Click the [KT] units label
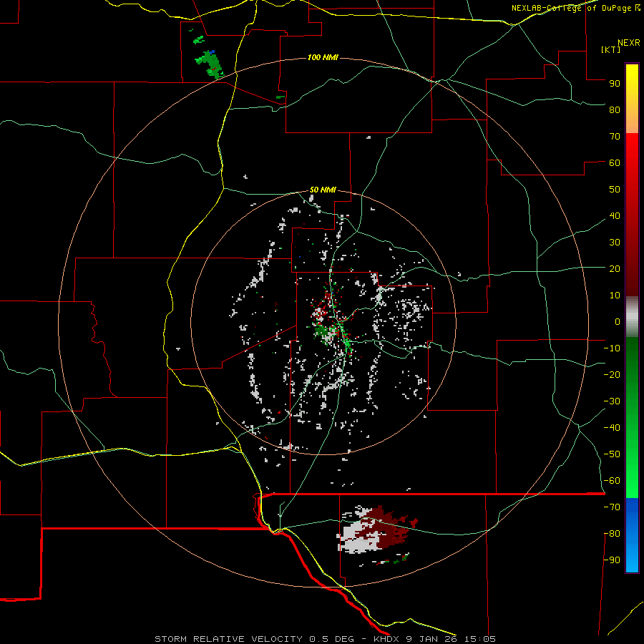This screenshot has height=644, width=644. 611,49
